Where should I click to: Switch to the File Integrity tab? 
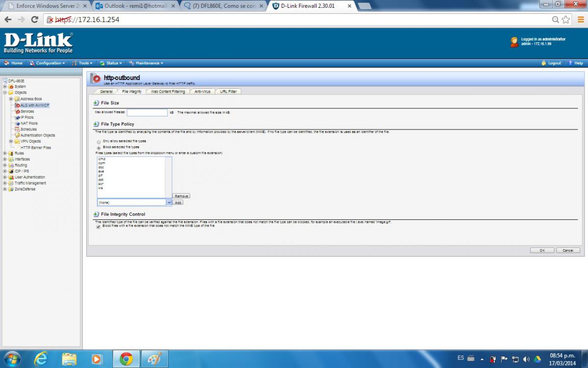click(x=132, y=92)
